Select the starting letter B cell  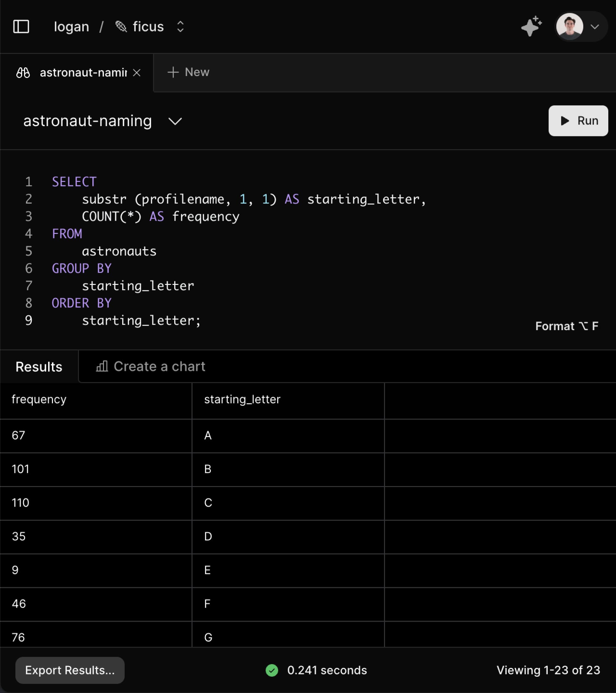point(288,469)
